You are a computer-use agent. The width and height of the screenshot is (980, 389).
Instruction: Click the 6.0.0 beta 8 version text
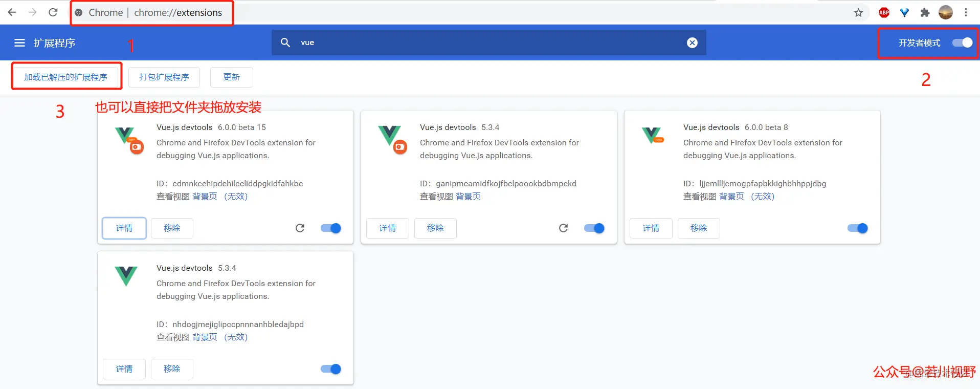pyautogui.click(x=766, y=127)
